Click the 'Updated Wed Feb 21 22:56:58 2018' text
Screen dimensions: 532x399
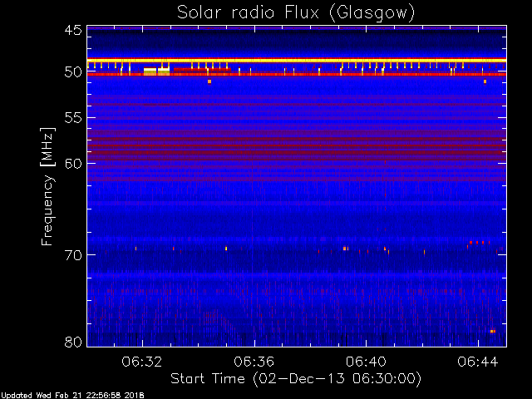pyautogui.click(x=72, y=396)
